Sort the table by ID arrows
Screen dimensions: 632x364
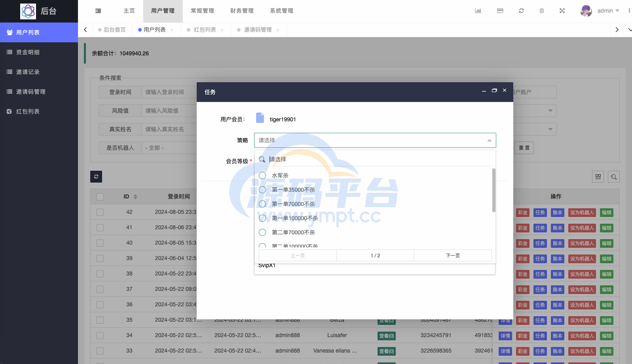[x=135, y=197]
